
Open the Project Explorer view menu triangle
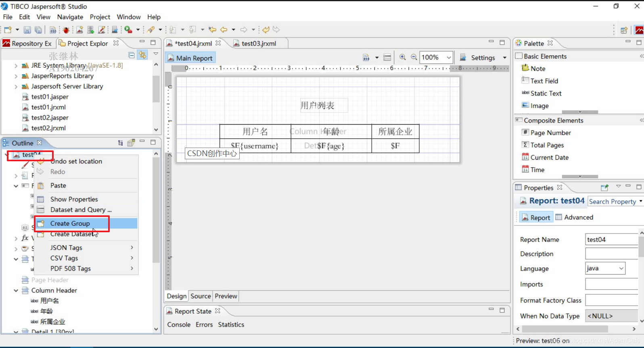coord(156,54)
